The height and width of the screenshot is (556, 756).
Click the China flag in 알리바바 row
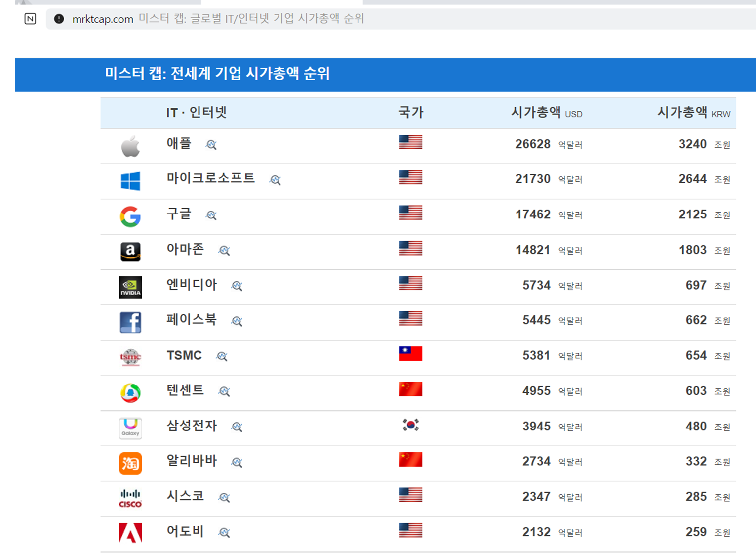pos(411,460)
